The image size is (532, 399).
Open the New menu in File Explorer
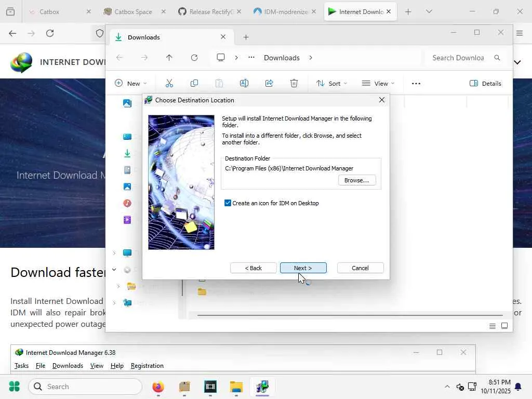tap(131, 84)
